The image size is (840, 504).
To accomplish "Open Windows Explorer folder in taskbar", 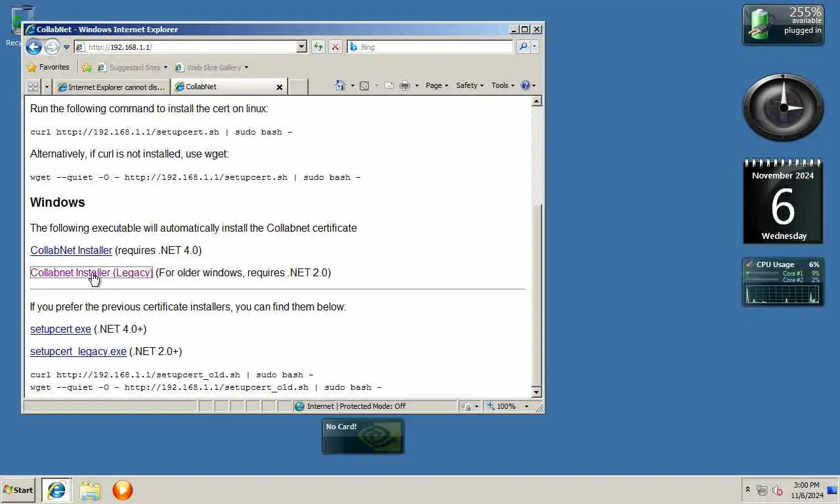I will pyautogui.click(x=90, y=490).
